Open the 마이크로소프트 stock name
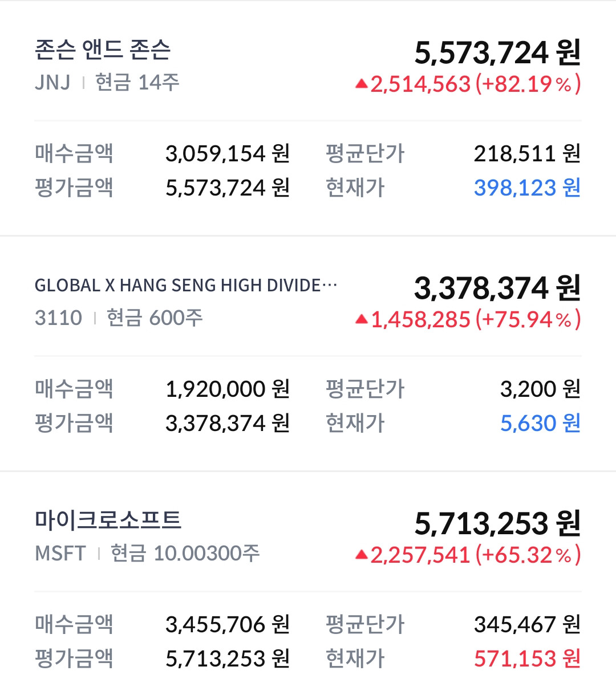The image size is (616, 695). pyautogui.click(x=108, y=520)
